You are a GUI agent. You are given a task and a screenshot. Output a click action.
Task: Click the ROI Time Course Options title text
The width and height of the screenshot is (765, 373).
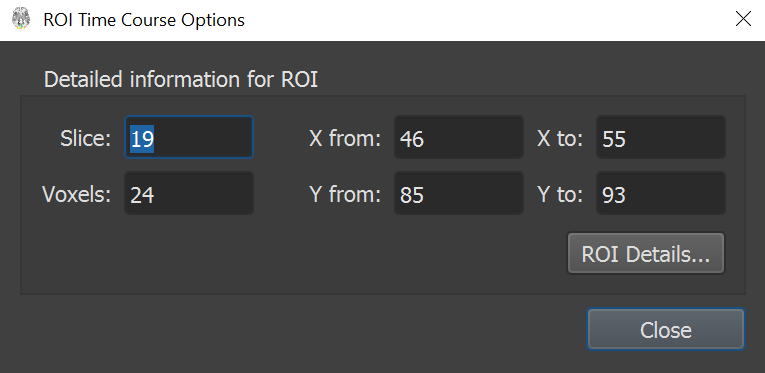[144, 20]
